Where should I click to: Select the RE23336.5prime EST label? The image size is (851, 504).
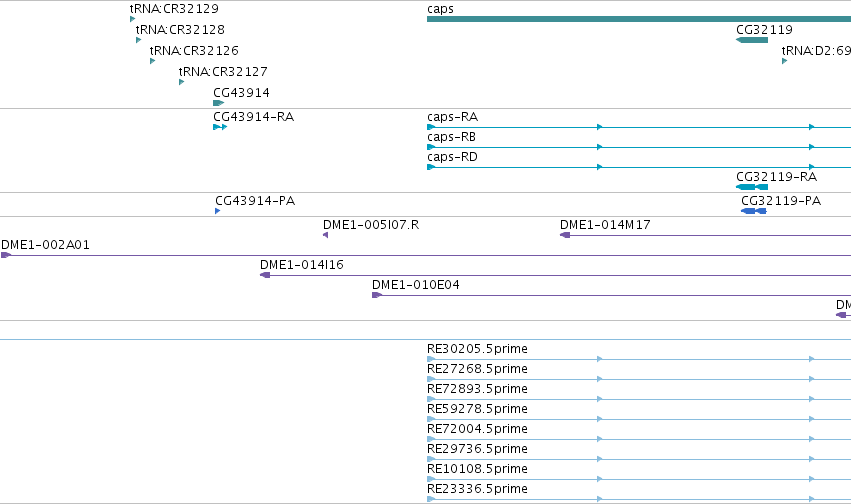point(478,489)
